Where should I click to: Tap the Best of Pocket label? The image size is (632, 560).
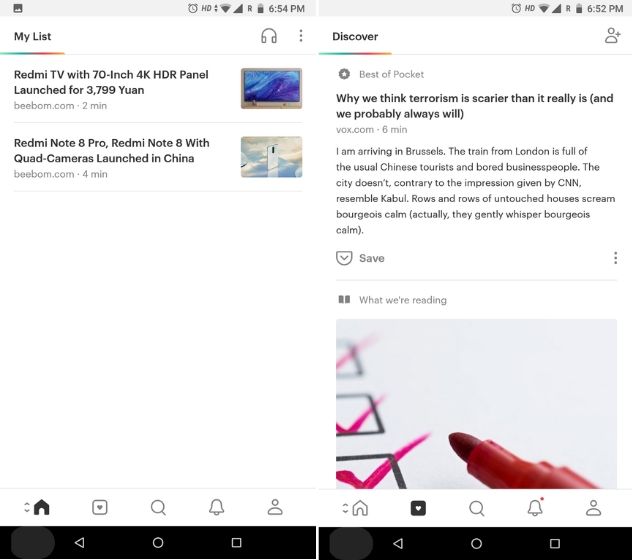(x=391, y=74)
